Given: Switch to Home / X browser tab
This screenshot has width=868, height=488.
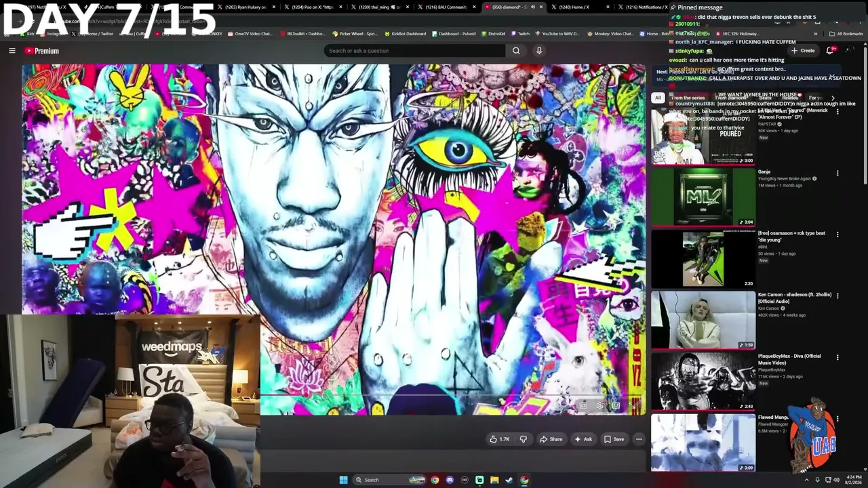Looking at the screenshot, I should point(579,7).
